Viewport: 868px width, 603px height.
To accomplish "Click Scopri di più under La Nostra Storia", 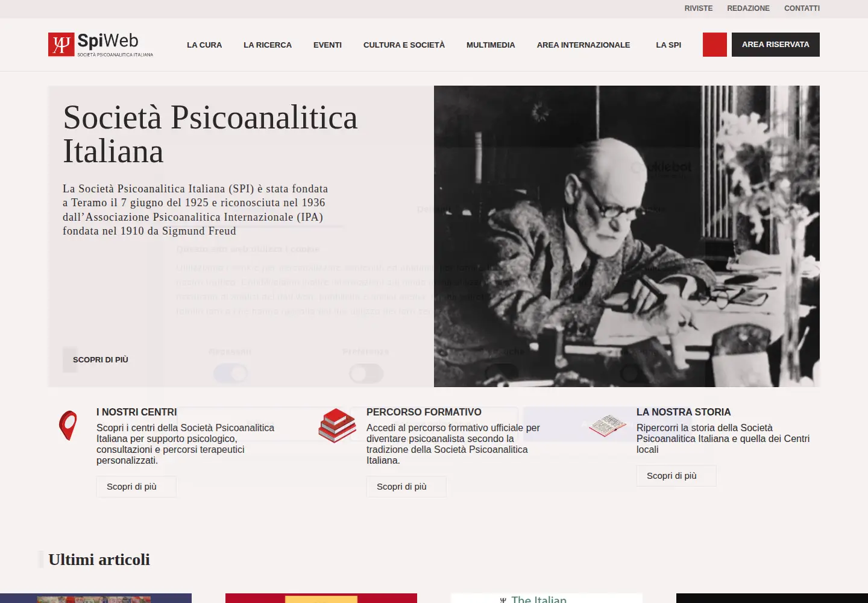I will click(x=676, y=476).
